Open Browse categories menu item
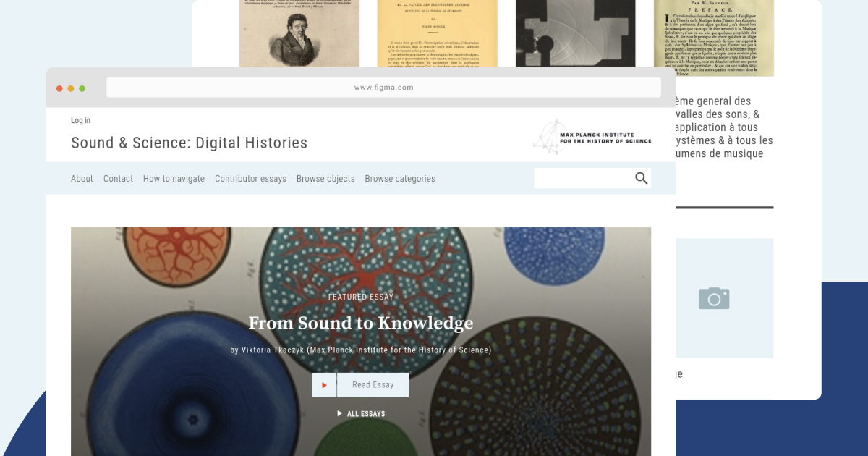 tap(400, 179)
